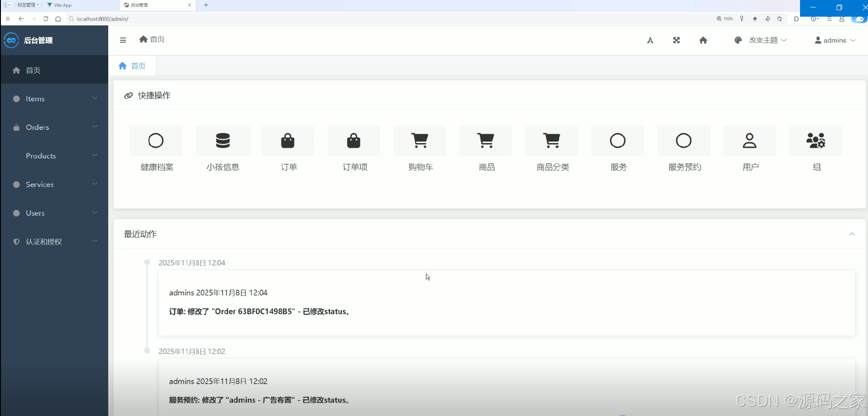868x416 pixels.
Task: Expand the 认证和授权 sidebar menu
Action: coord(55,242)
